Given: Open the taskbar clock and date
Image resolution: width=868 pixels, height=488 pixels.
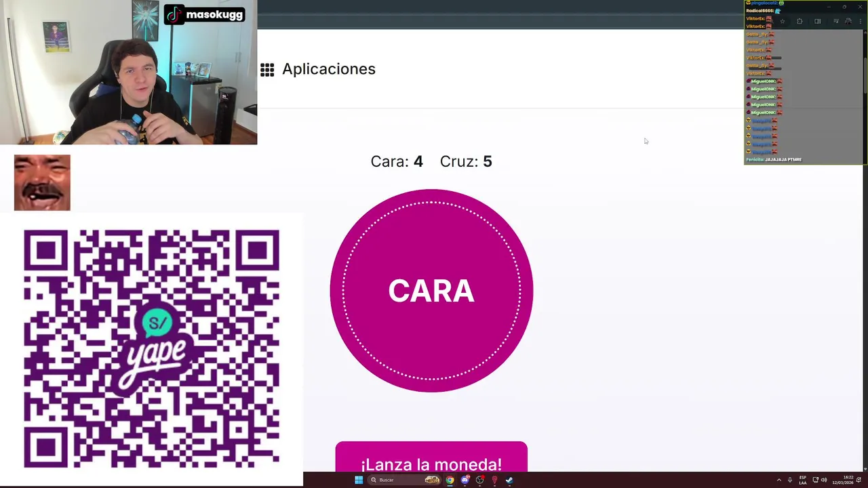Looking at the screenshot, I should (x=843, y=480).
